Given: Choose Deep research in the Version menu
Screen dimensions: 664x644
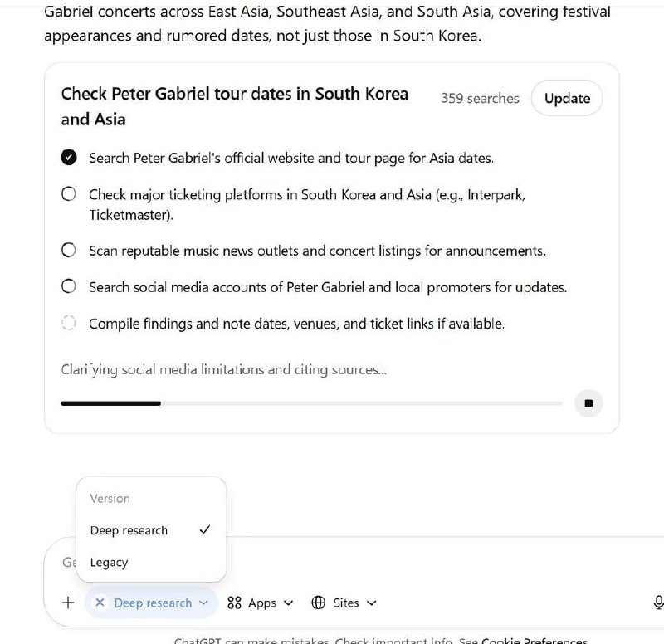Looking at the screenshot, I should [x=129, y=530].
